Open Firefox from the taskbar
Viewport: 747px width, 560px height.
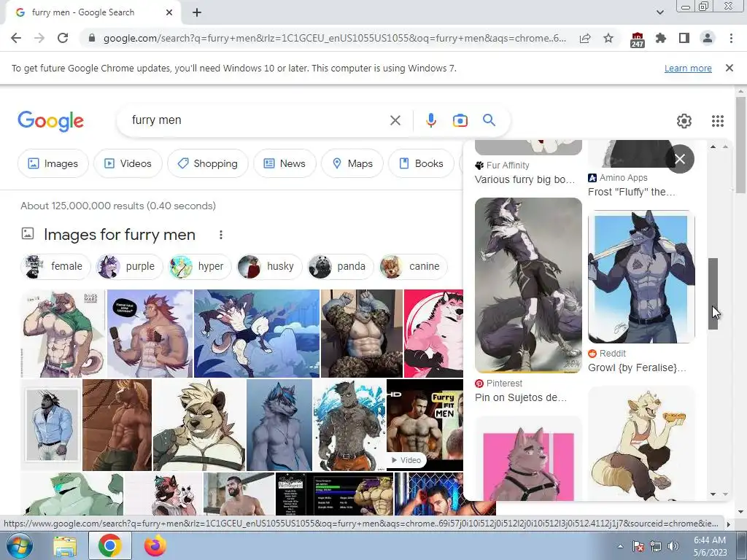[x=155, y=546]
